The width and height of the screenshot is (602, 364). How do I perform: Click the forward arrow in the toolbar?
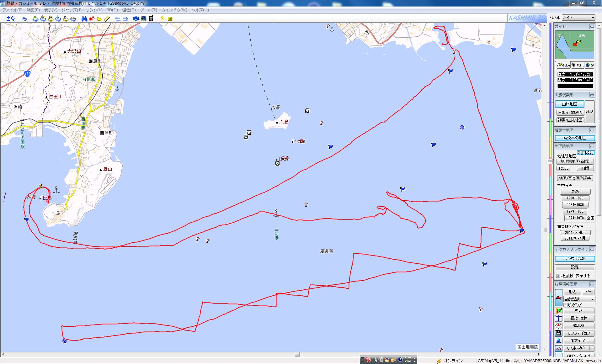(x=125, y=19)
